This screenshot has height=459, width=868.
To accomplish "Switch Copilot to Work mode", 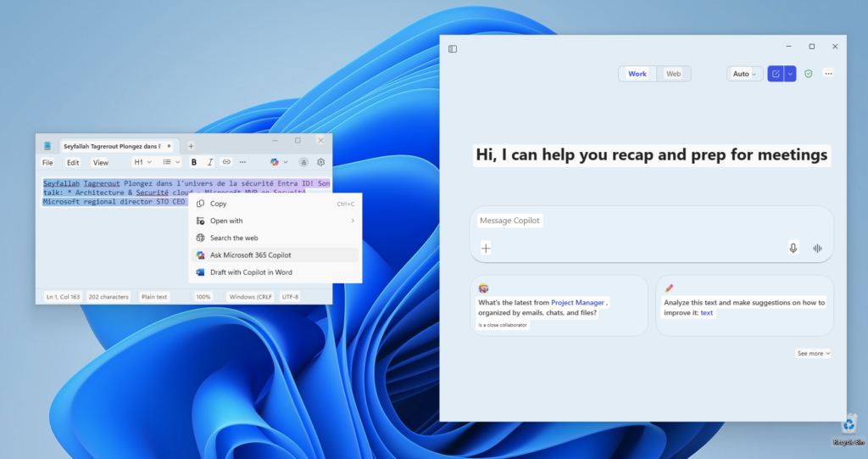I will (637, 74).
